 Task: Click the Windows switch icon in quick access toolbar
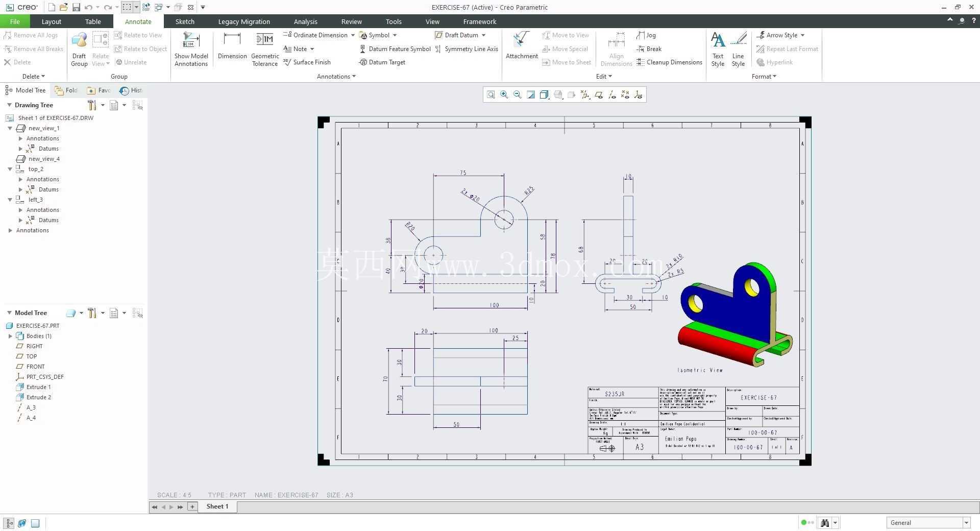click(158, 7)
